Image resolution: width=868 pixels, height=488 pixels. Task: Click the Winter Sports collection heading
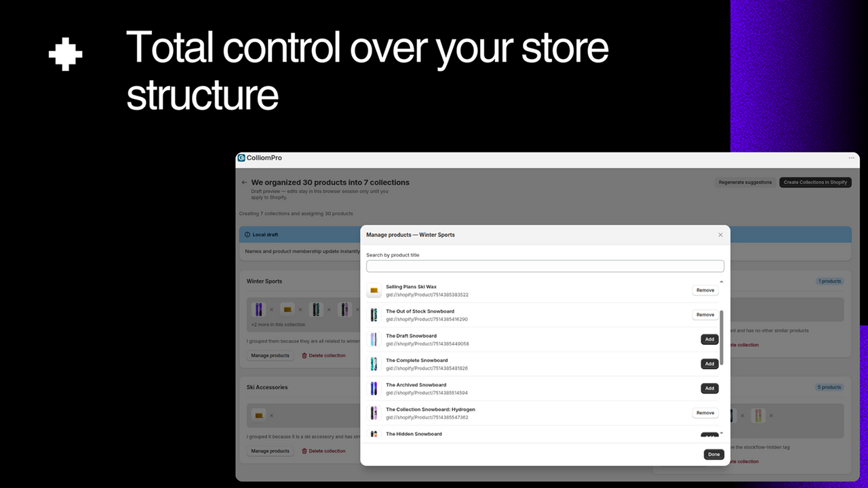point(264,281)
